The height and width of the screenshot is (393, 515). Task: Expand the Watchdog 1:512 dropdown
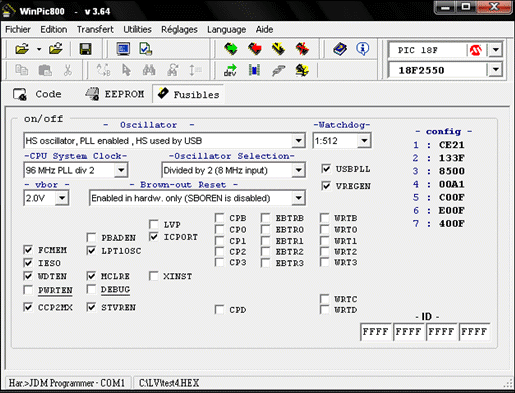click(x=364, y=141)
